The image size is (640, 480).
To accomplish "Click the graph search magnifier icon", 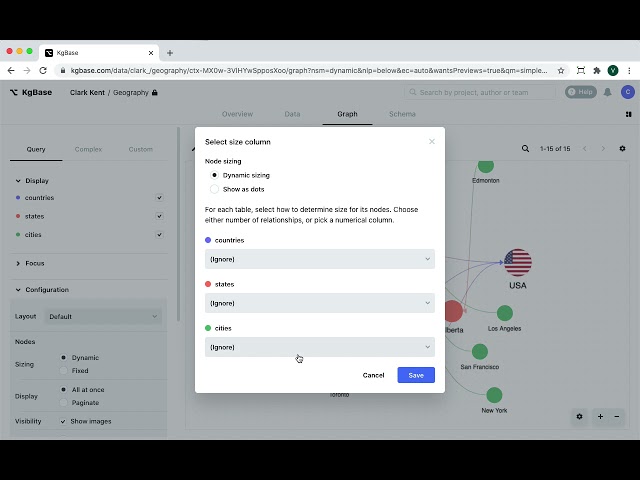I will (525, 149).
